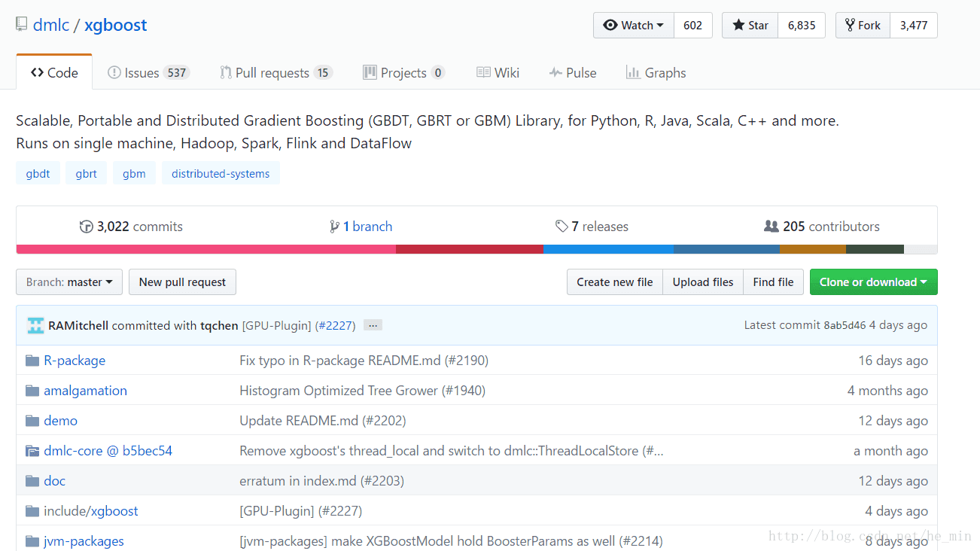Screen dimensions: 980x551
Task: Open the doc folder
Action: pyautogui.click(x=54, y=481)
